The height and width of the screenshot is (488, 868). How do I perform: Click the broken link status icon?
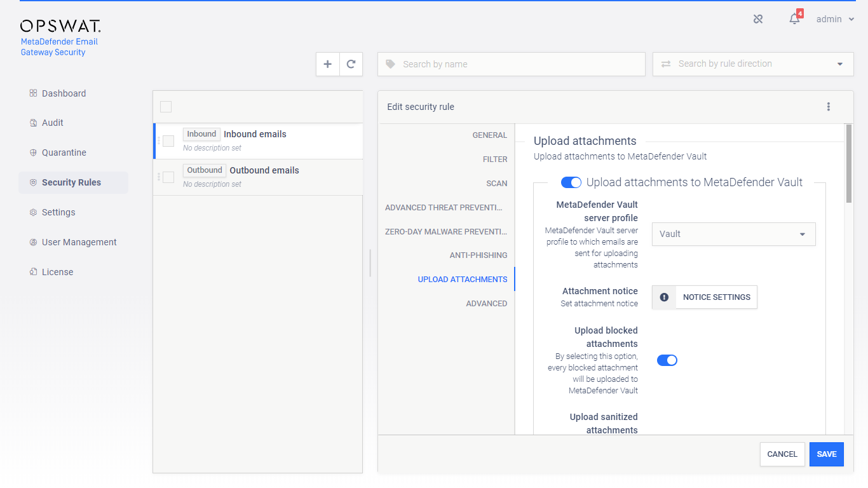click(758, 19)
